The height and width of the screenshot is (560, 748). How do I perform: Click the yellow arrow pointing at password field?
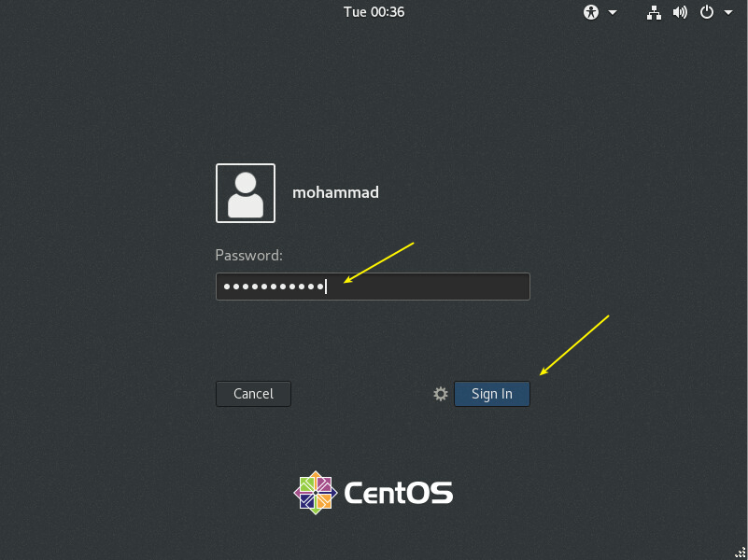pyautogui.click(x=379, y=261)
